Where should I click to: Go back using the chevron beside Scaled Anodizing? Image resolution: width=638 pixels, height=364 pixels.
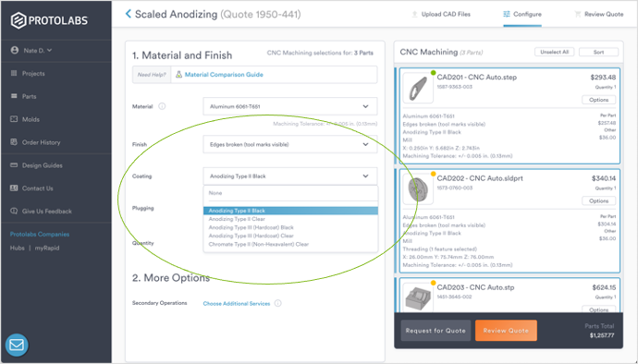click(x=129, y=14)
